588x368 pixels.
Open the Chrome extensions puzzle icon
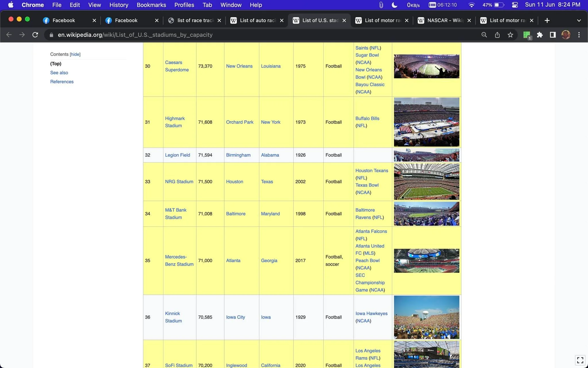coord(540,35)
